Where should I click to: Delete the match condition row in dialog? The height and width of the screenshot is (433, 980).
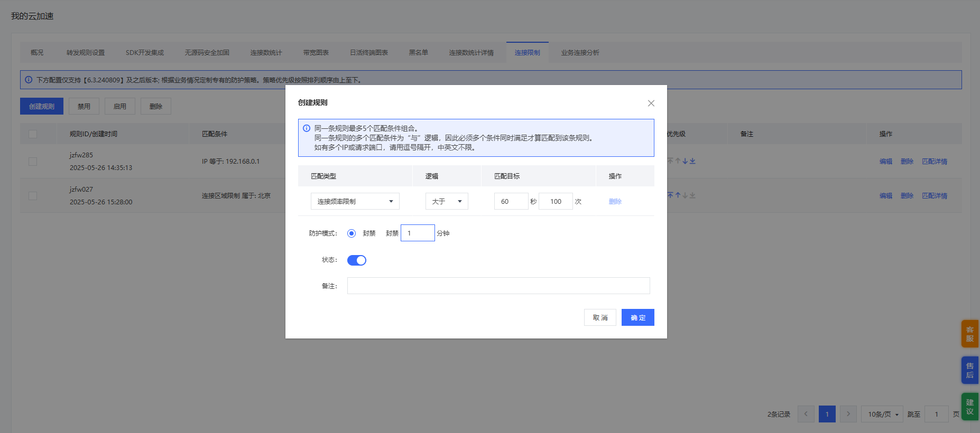(615, 202)
